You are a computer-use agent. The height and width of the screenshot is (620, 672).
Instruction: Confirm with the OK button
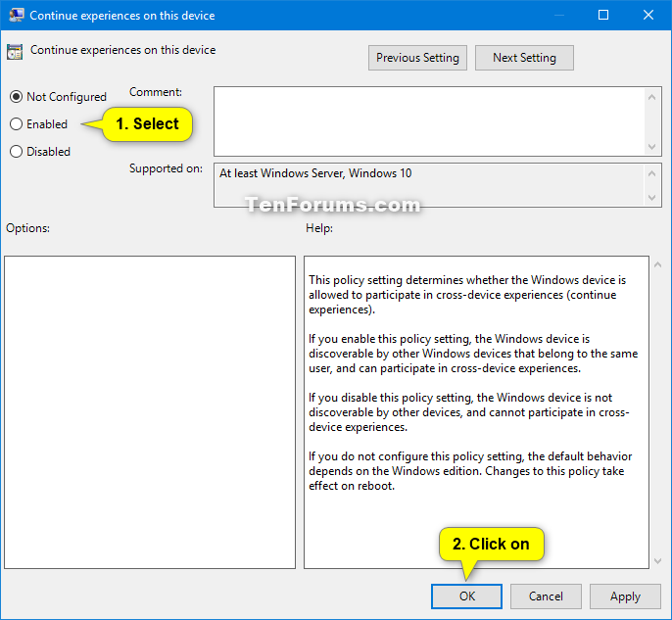click(466, 596)
